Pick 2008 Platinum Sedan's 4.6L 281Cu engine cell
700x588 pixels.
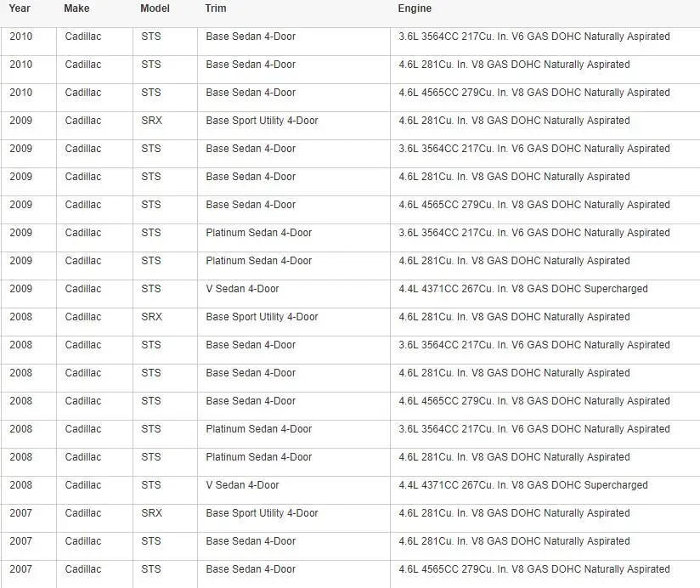pyautogui.click(x=514, y=457)
